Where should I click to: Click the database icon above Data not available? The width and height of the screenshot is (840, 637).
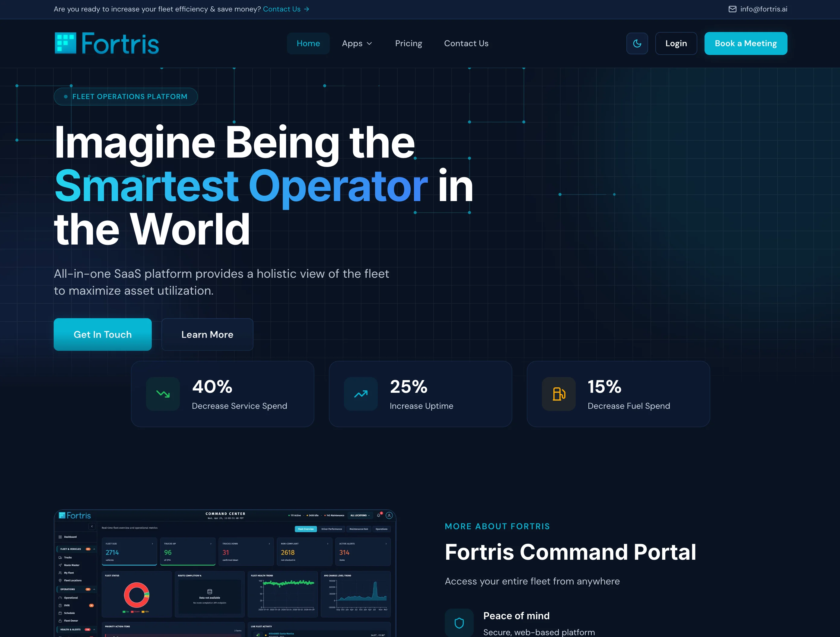pos(210,591)
